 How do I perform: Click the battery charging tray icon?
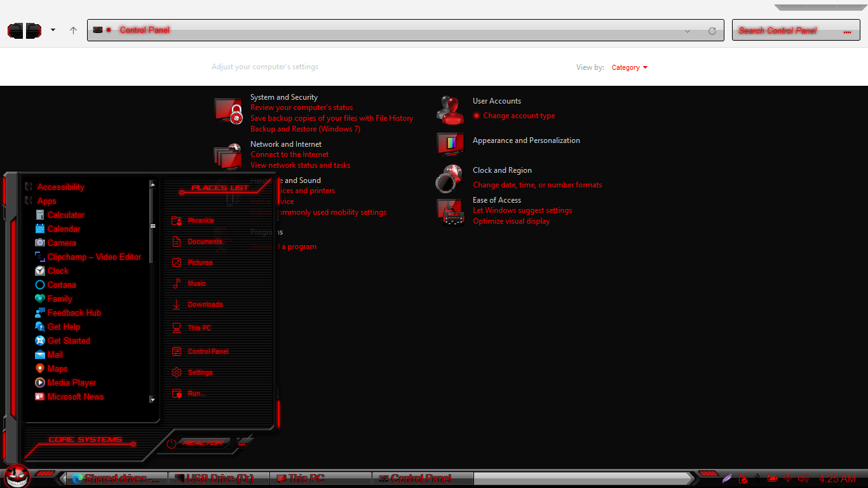tap(773, 478)
